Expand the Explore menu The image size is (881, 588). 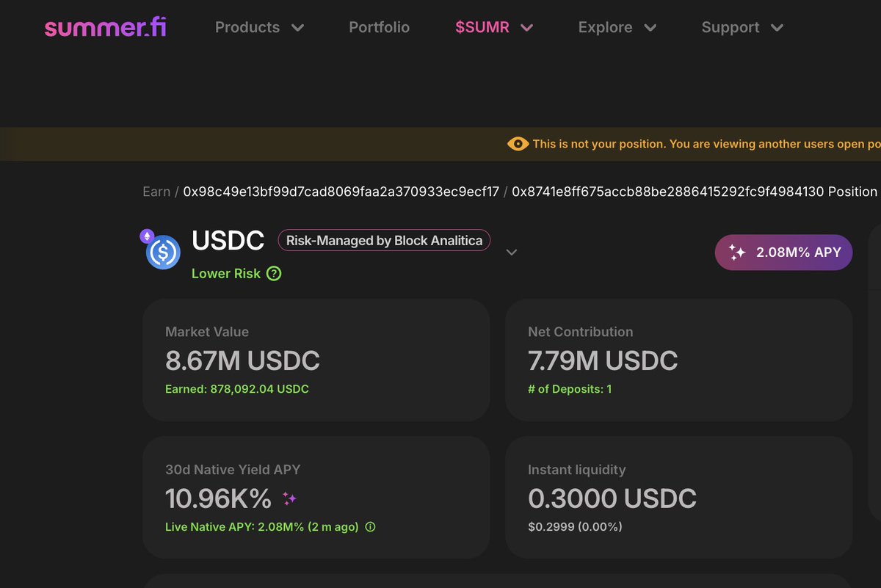tap(617, 28)
